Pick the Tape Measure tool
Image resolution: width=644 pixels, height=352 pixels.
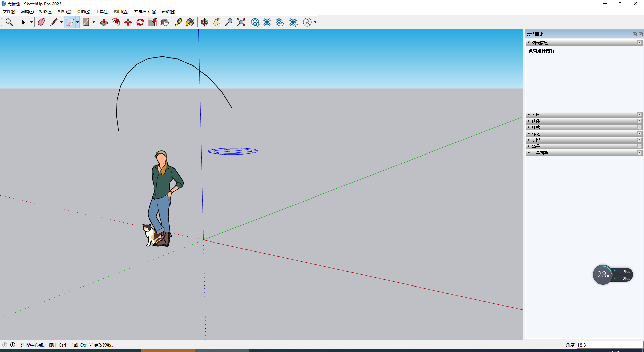pos(178,22)
